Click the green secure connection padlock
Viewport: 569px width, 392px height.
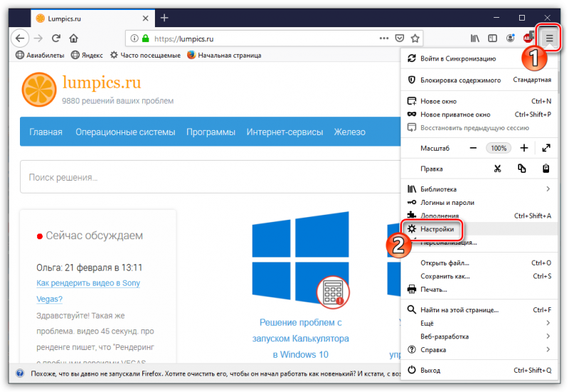[146, 38]
